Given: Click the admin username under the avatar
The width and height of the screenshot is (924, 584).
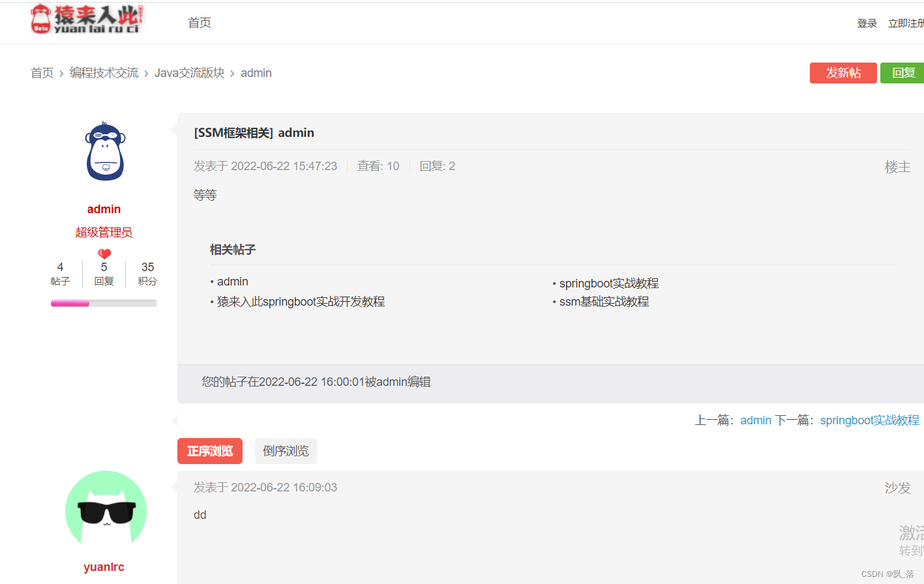Looking at the screenshot, I should [104, 209].
